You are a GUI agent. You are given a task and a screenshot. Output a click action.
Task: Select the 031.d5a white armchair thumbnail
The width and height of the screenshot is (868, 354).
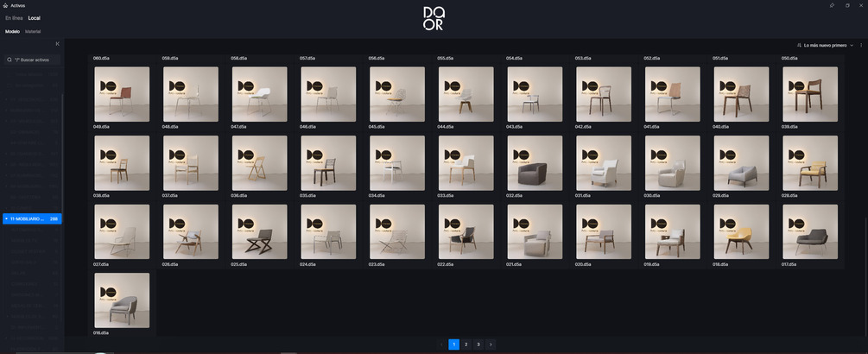click(x=604, y=163)
